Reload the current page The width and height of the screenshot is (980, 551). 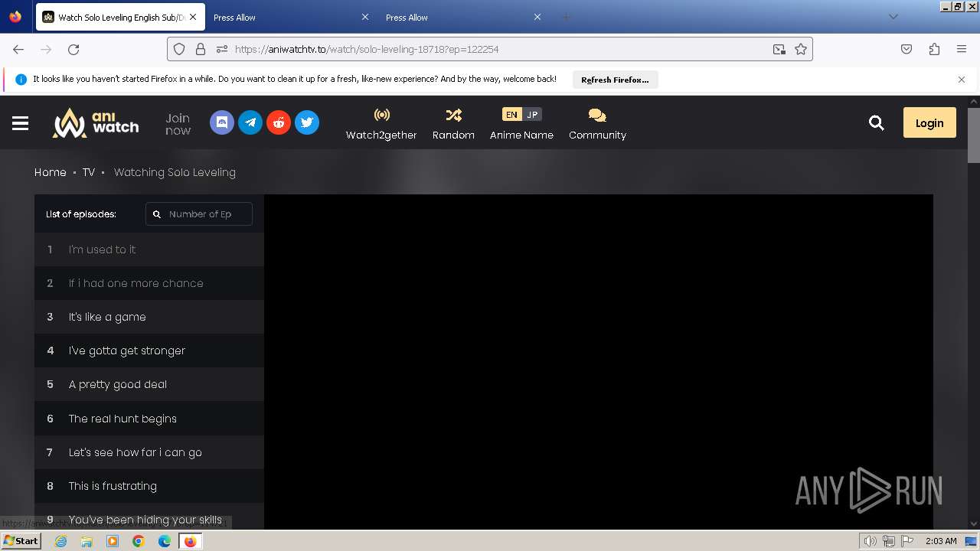click(x=73, y=49)
